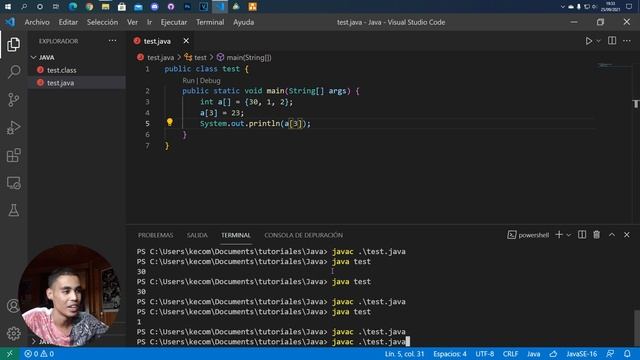Click the thumbs-up Java status icon
This screenshot has width=640, height=360.
(553, 354)
